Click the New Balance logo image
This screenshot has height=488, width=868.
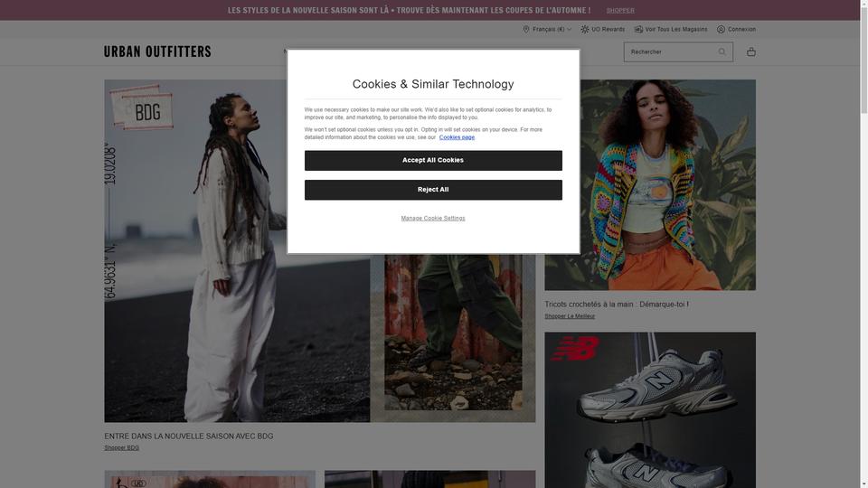(575, 349)
